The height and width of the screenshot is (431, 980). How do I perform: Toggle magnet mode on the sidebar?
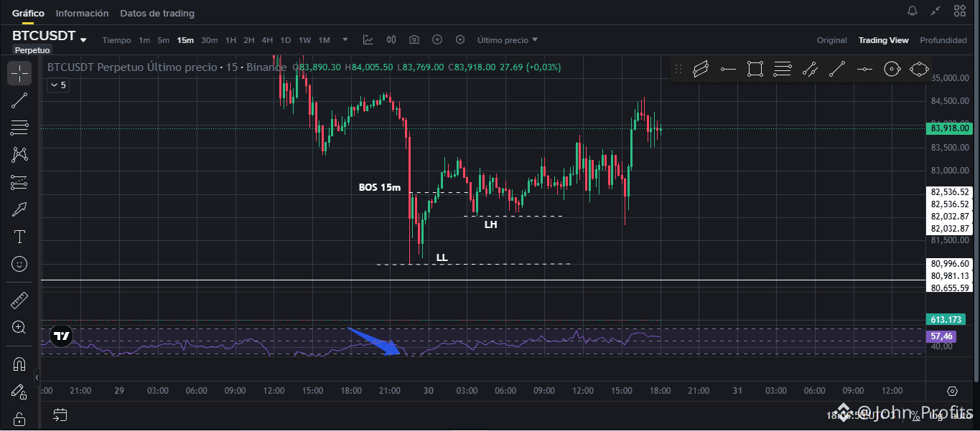[x=19, y=364]
